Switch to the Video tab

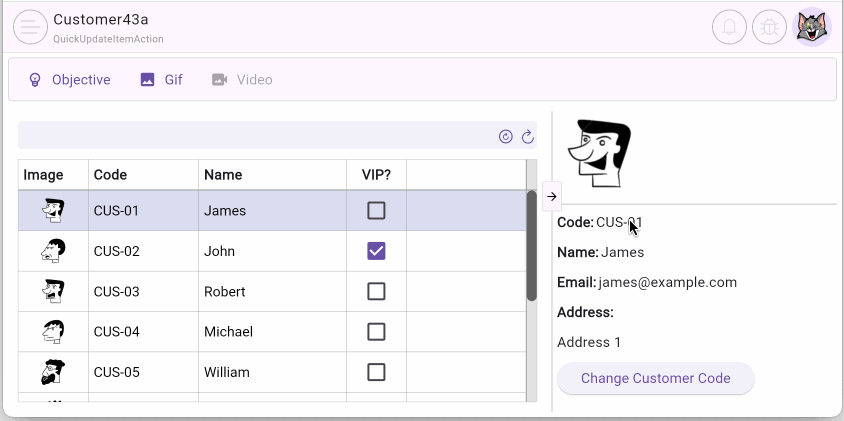coord(242,80)
